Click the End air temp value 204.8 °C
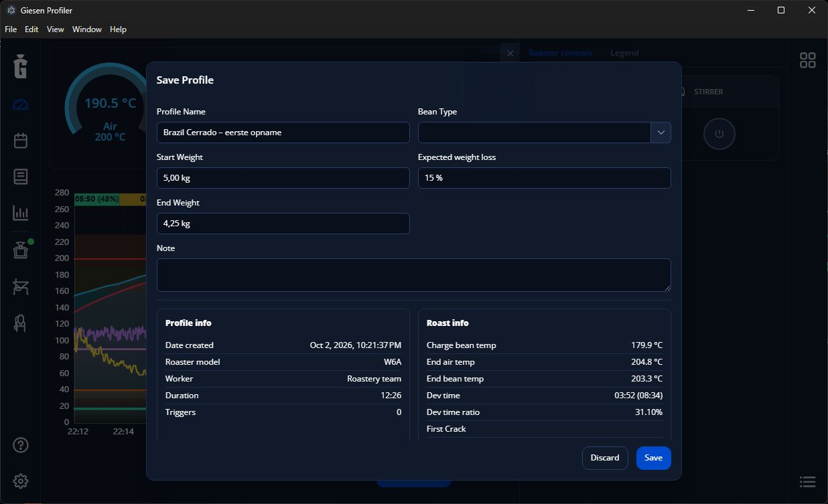Viewport: 828px width, 504px height. tap(646, 362)
